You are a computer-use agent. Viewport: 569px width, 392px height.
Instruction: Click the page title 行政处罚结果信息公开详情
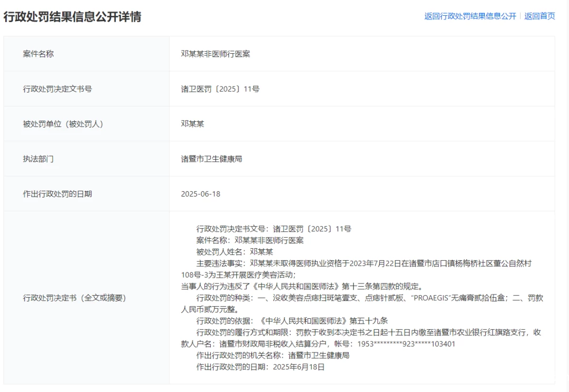(72, 17)
